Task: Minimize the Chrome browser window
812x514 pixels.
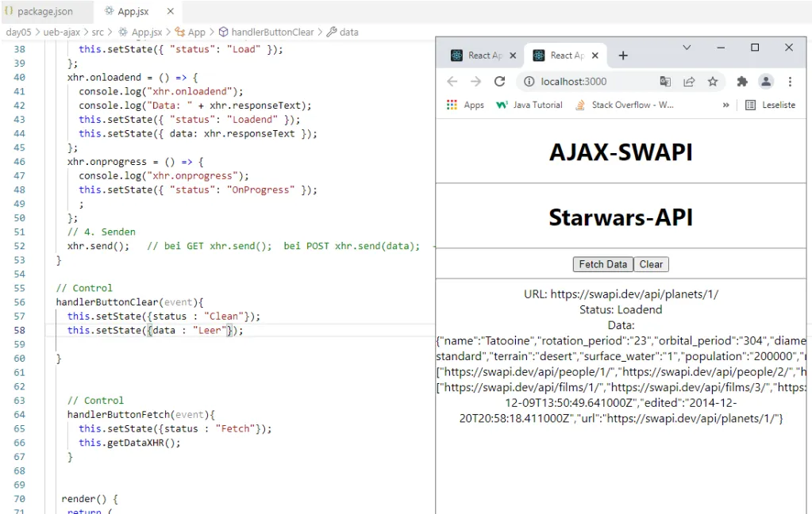Action: (721, 48)
